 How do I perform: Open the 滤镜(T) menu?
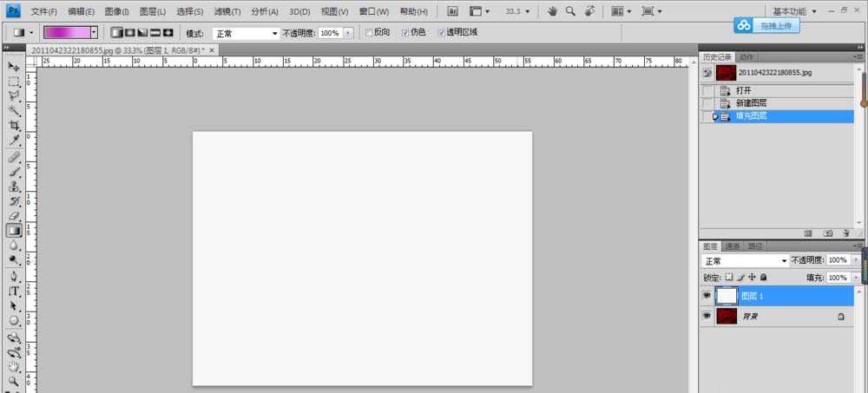coord(227,11)
